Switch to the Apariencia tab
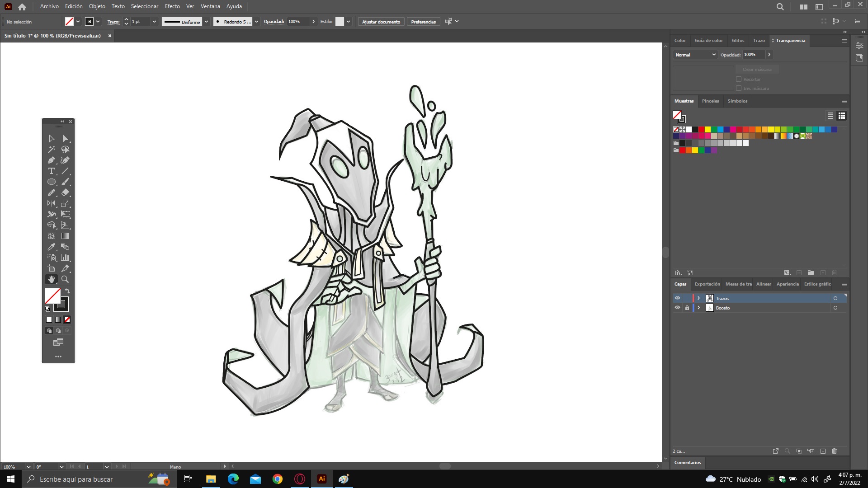Viewport: 868px width, 488px height. coord(788,284)
